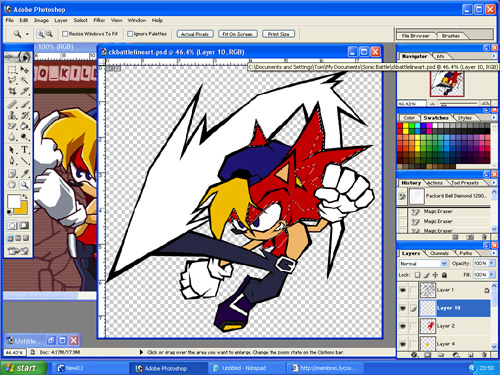500x375 pixels.
Task: Select the Type tool
Action: pyautogui.click(x=24, y=150)
